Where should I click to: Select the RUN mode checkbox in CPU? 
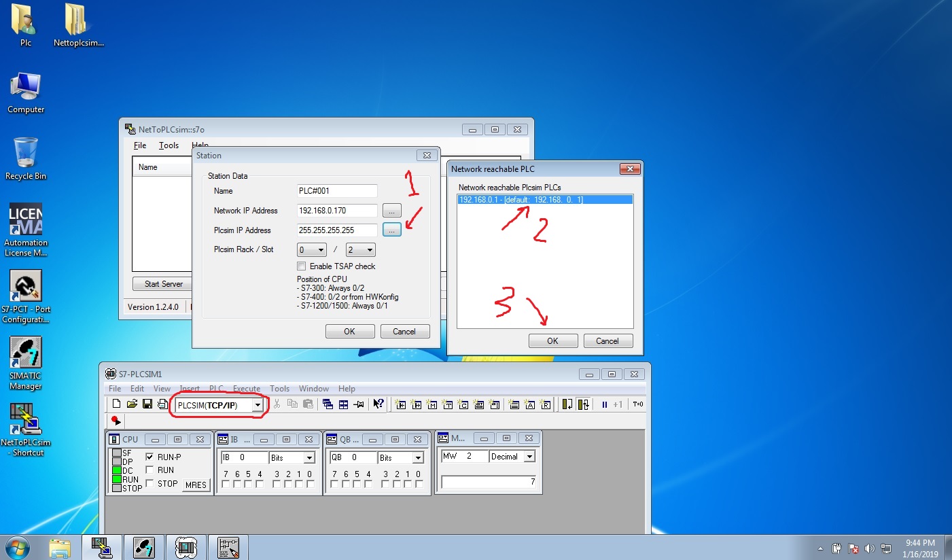[x=149, y=470]
